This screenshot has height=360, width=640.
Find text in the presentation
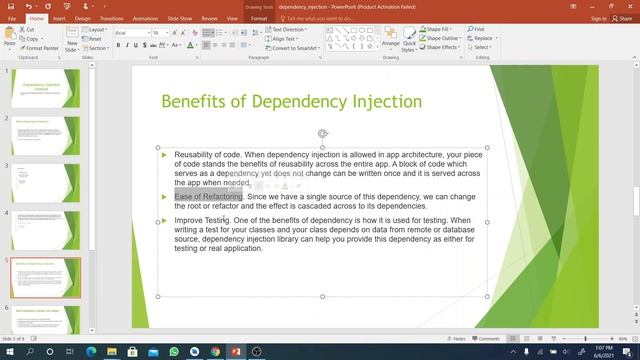pos(476,29)
